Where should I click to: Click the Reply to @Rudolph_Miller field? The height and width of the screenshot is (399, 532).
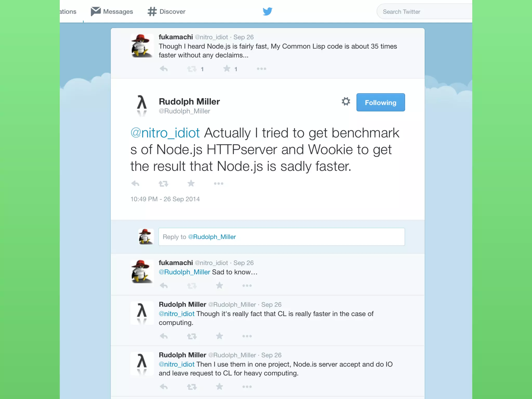click(281, 237)
